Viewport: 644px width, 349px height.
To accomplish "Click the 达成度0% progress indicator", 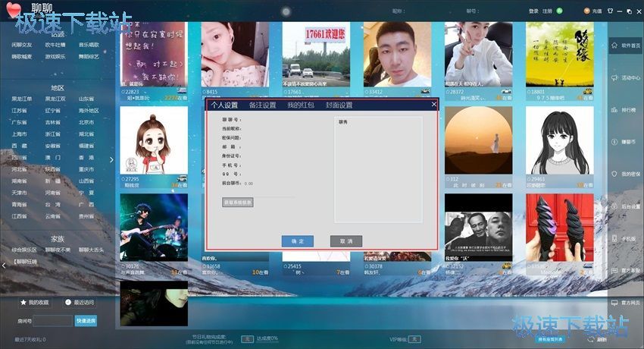I will click(x=267, y=338).
